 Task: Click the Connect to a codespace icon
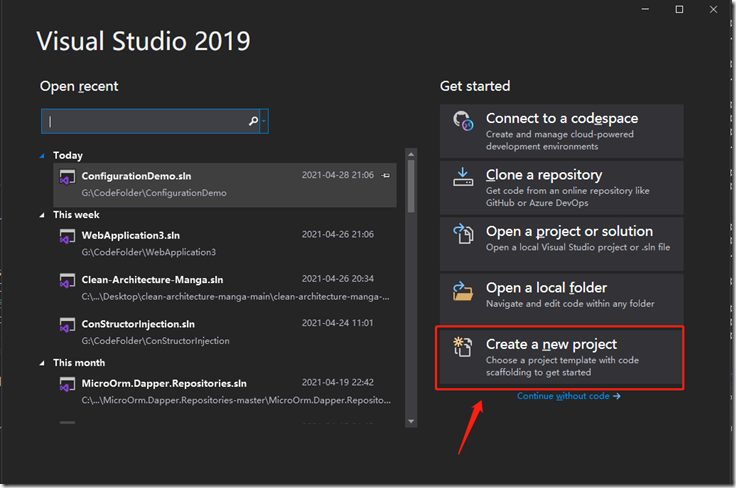pos(463,121)
